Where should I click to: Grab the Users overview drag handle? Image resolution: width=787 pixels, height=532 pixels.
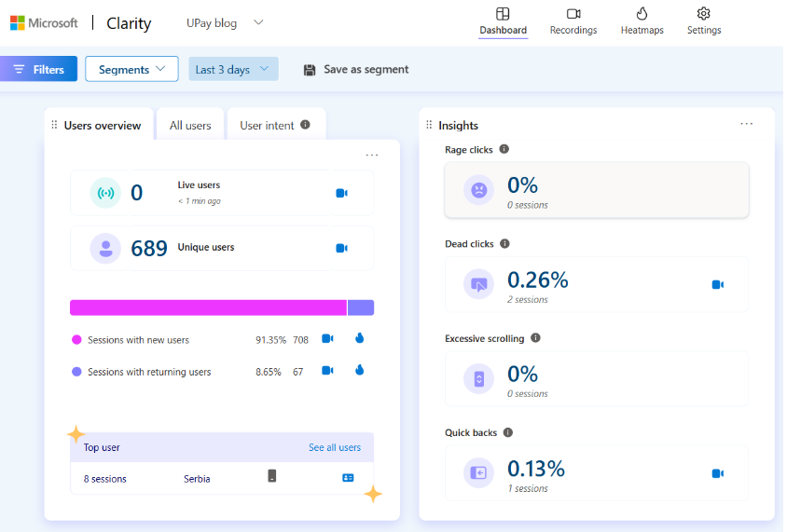tap(54, 125)
